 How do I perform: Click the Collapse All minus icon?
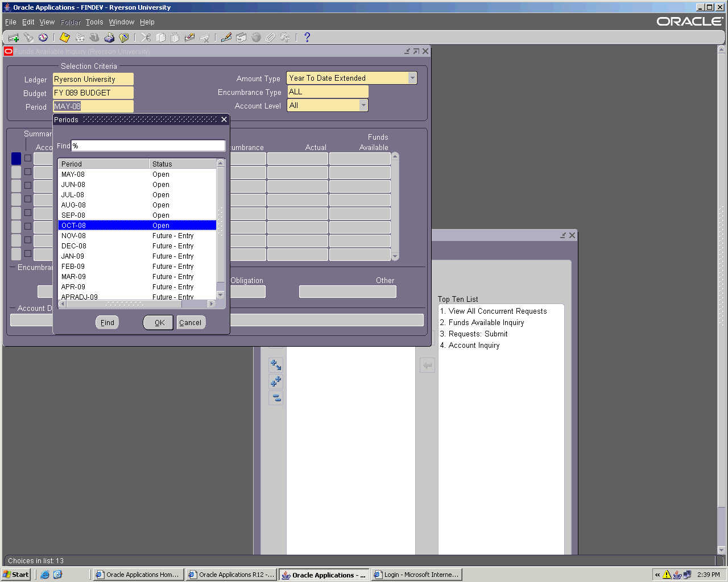pyautogui.click(x=276, y=398)
